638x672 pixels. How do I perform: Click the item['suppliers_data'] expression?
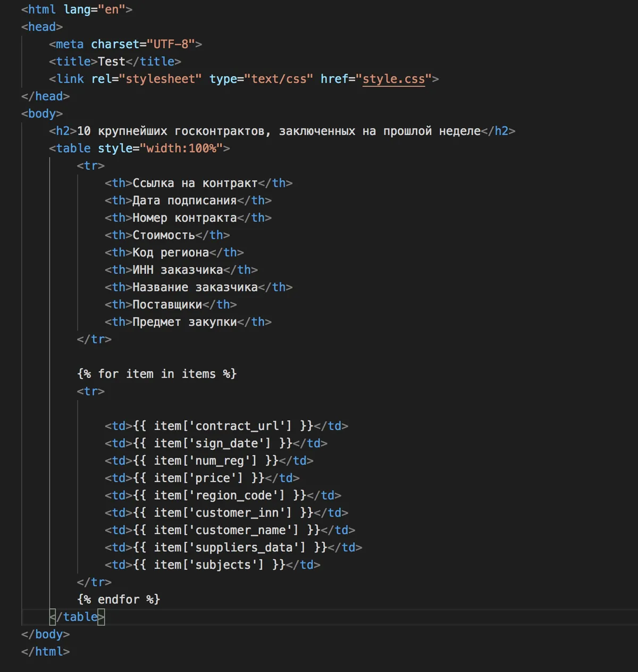click(x=230, y=547)
